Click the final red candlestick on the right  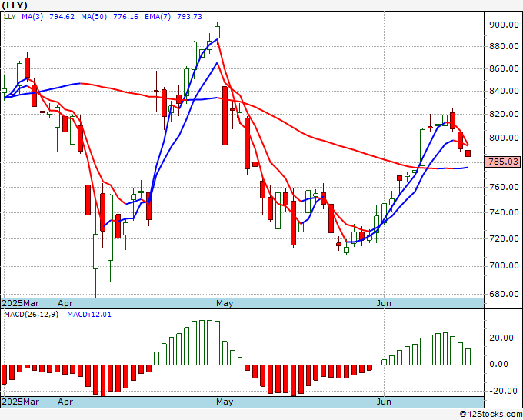click(x=468, y=154)
